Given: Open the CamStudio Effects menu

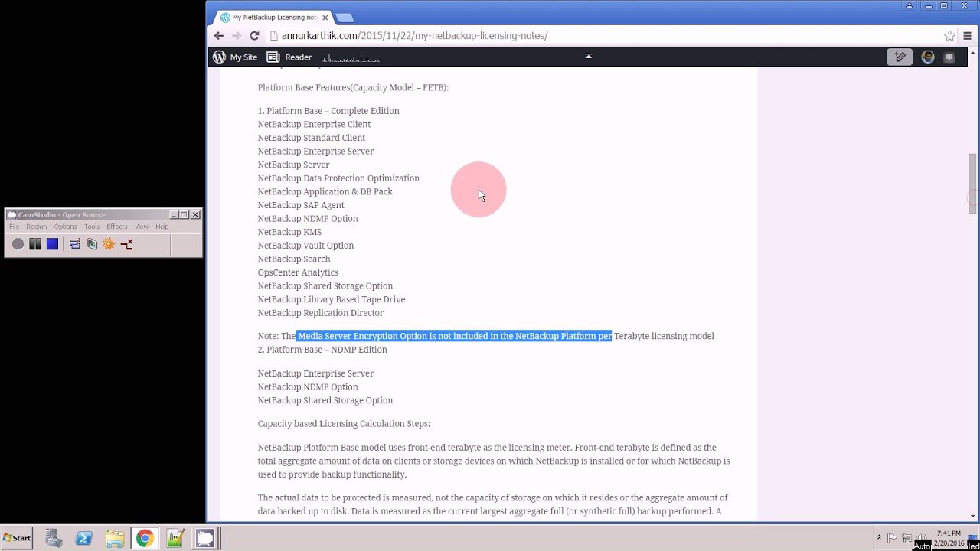Looking at the screenshot, I should (x=117, y=227).
